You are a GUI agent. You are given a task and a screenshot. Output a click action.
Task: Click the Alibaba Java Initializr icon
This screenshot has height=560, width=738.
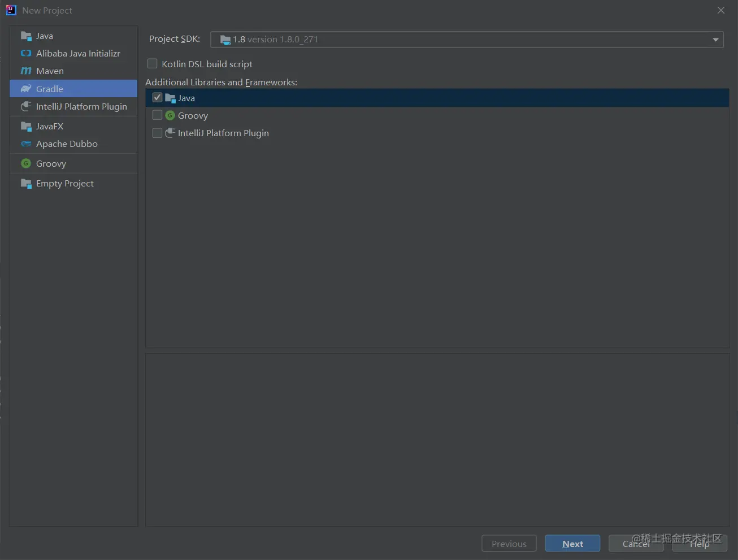(x=26, y=54)
